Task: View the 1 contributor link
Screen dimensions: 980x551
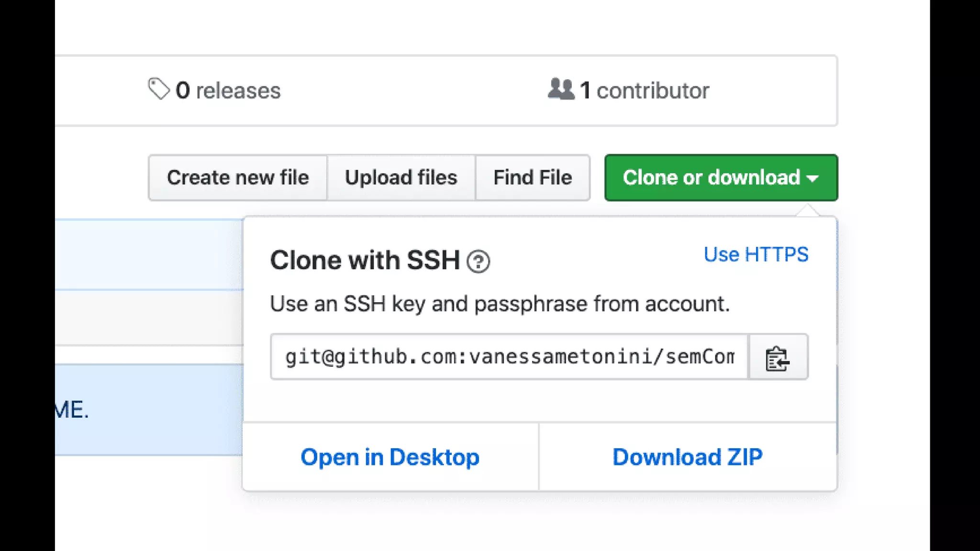Action: click(x=644, y=90)
